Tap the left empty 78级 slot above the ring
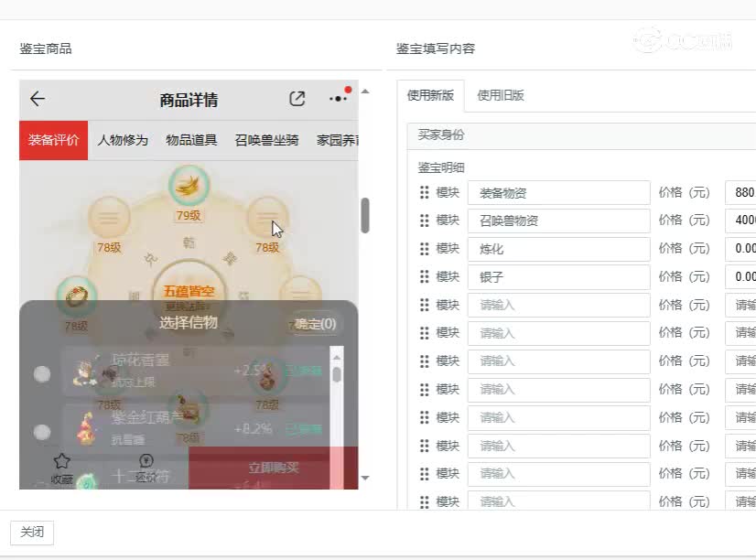Screen dimensions: 756x560 pyautogui.click(x=109, y=218)
